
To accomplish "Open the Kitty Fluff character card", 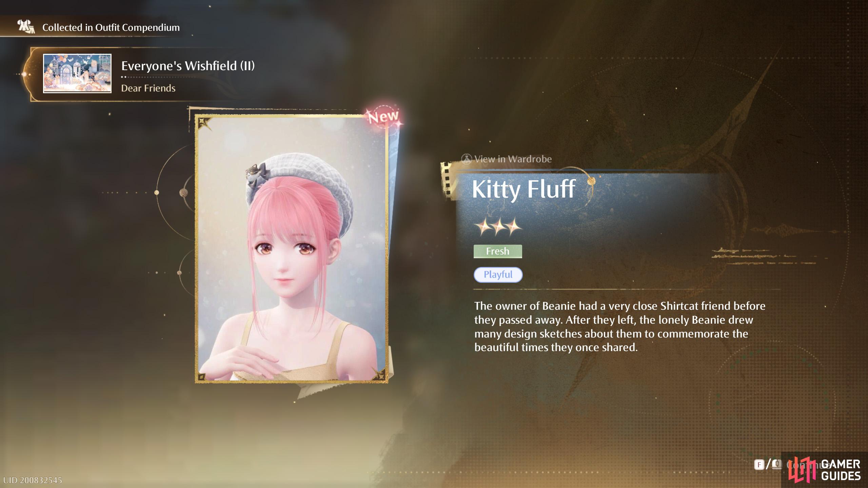I will pyautogui.click(x=292, y=249).
